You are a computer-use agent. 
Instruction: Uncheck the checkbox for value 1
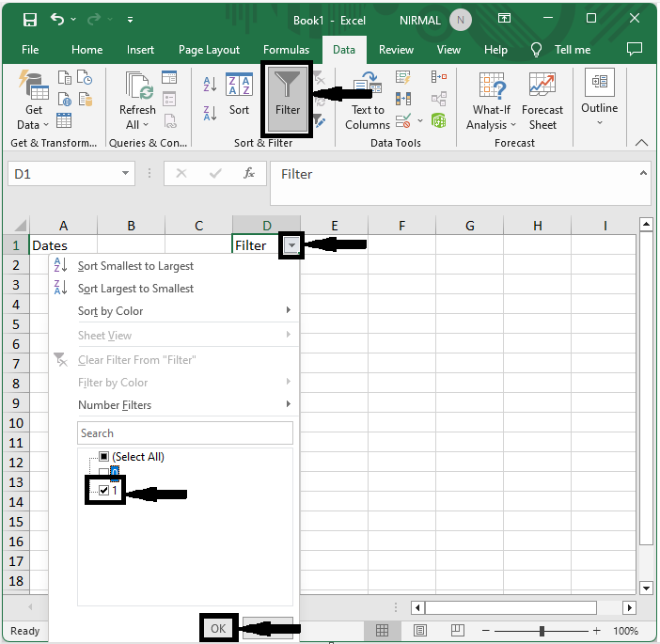coord(104,490)
